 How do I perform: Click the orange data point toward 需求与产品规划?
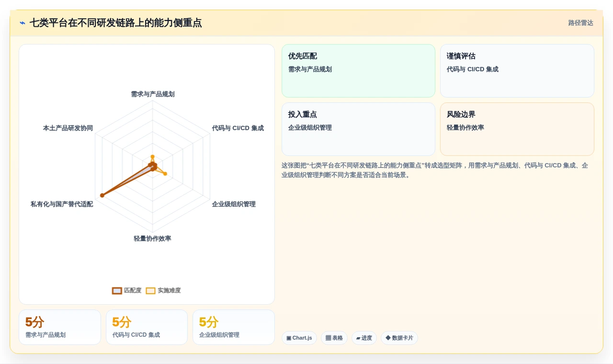153,156
